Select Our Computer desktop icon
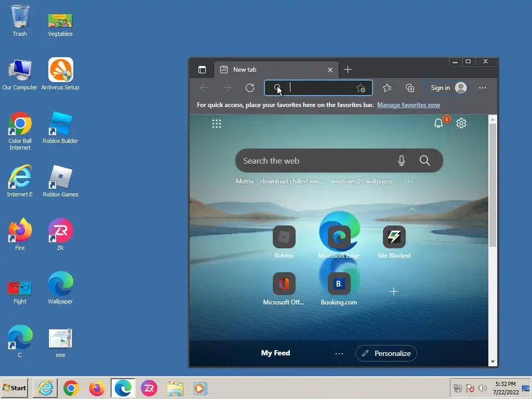The height and width of the screenshot is (399, 532). click(20, 74)
